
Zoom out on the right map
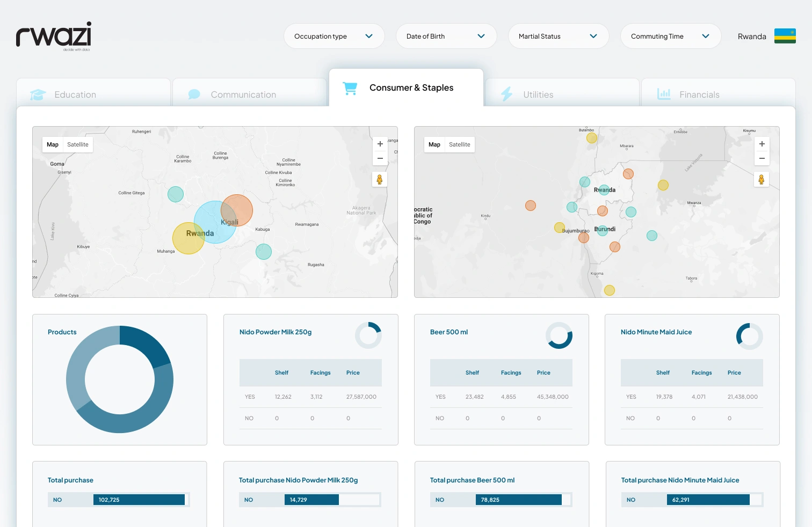click(762, 158)
